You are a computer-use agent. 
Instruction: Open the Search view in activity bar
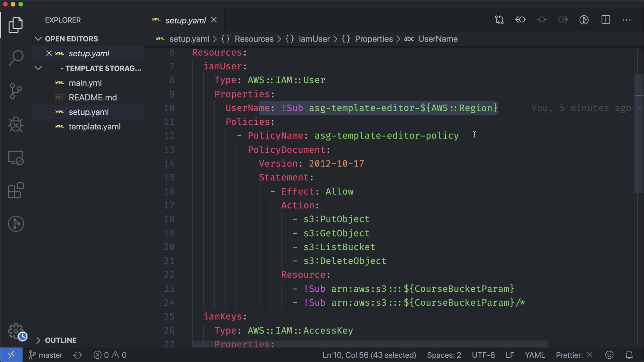(x=16, y=58)
